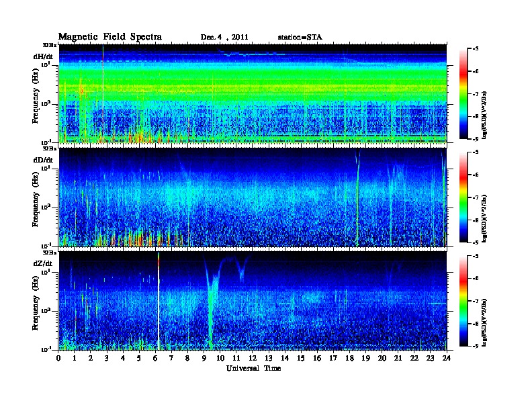Select the dZ/dt panel label

(x=43, y=263)
